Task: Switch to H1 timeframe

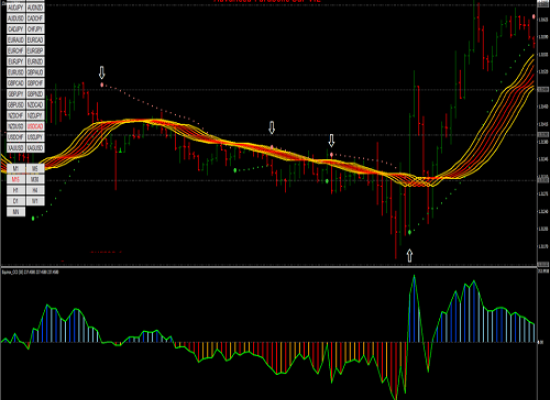Action: point(16,191)
